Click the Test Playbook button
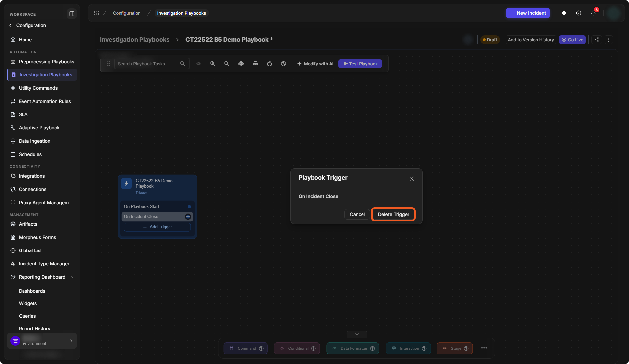The height and width of the screenshot is (364, 629). click(360, 64)
